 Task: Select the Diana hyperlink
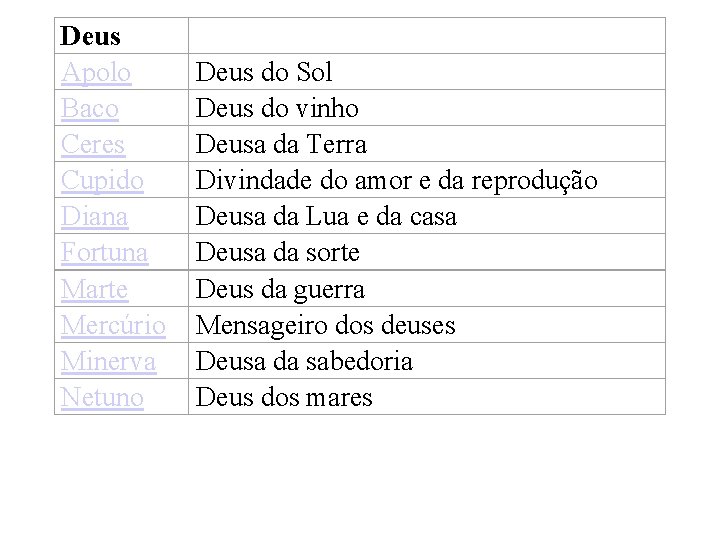tap(95, 216)
